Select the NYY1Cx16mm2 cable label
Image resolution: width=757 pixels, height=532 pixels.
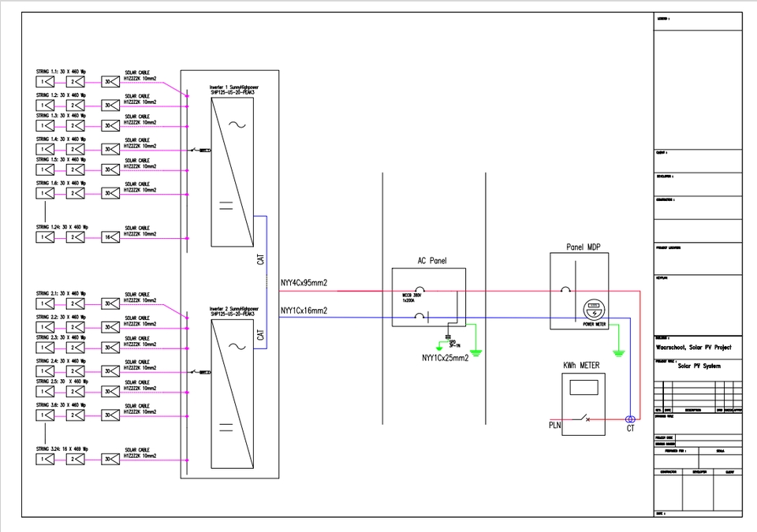304,311
